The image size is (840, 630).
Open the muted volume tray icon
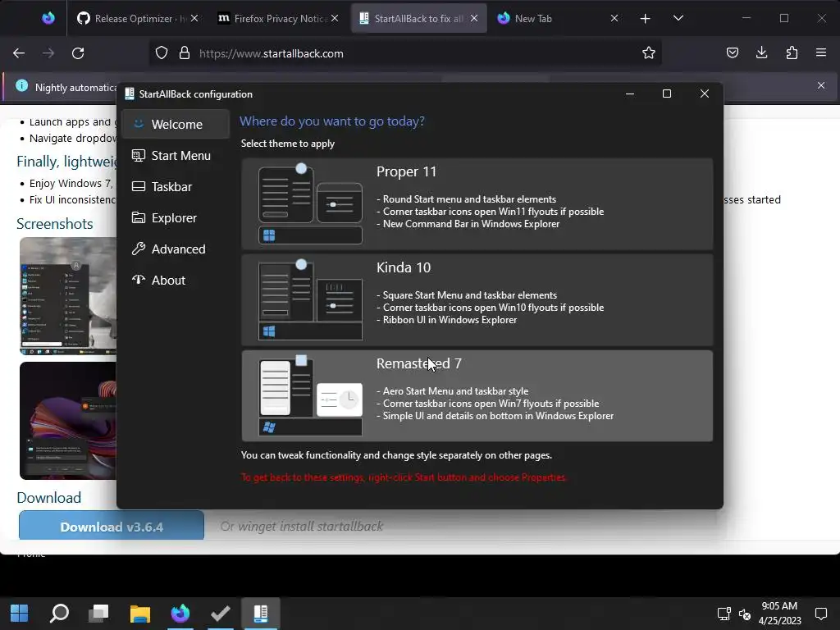point(745,614)
